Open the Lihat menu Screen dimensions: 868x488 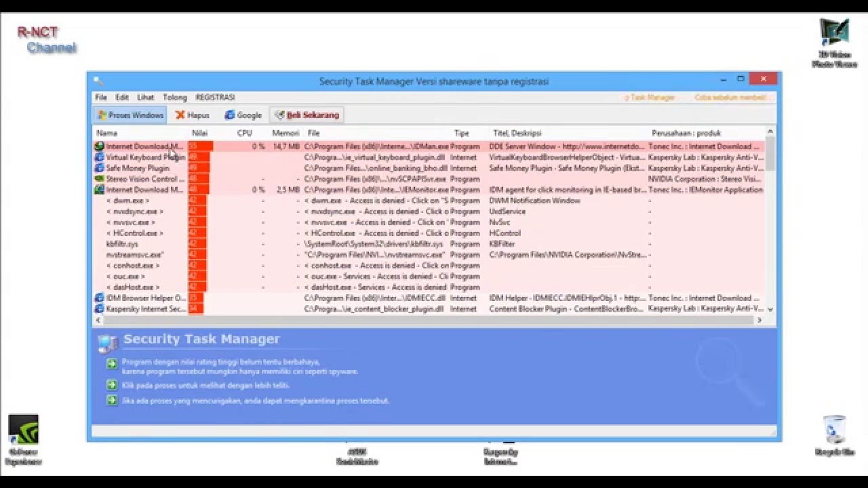145,98
